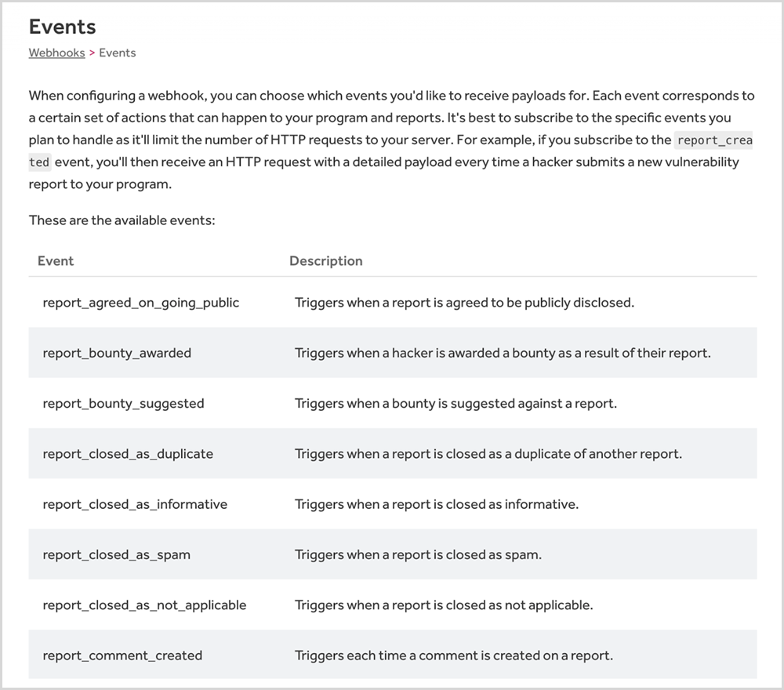
Task: Select the report_closed_as_spam event name
Action: [x=116, y=555]
